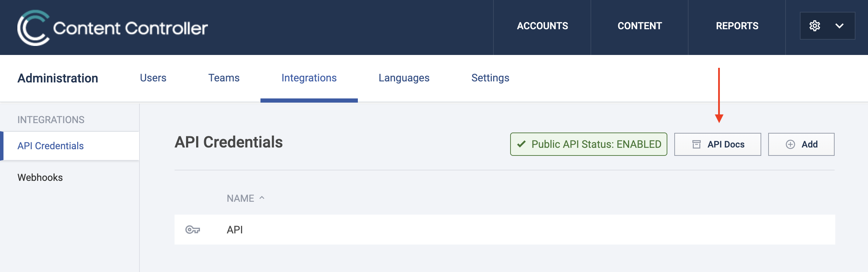Viewport: 868px width, 272px height.
Task: Click the settings gear icon
Action: pyautogui.click(x=814, y=26)
